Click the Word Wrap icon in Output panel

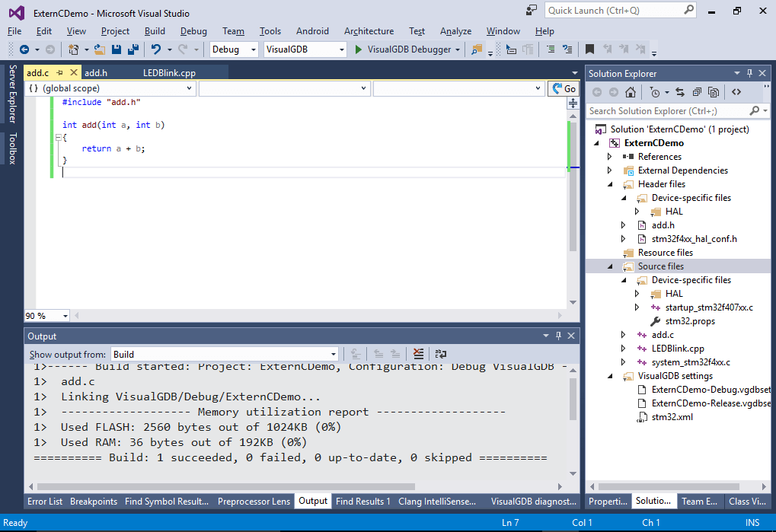pyautogui.click(x=440, y=353)
